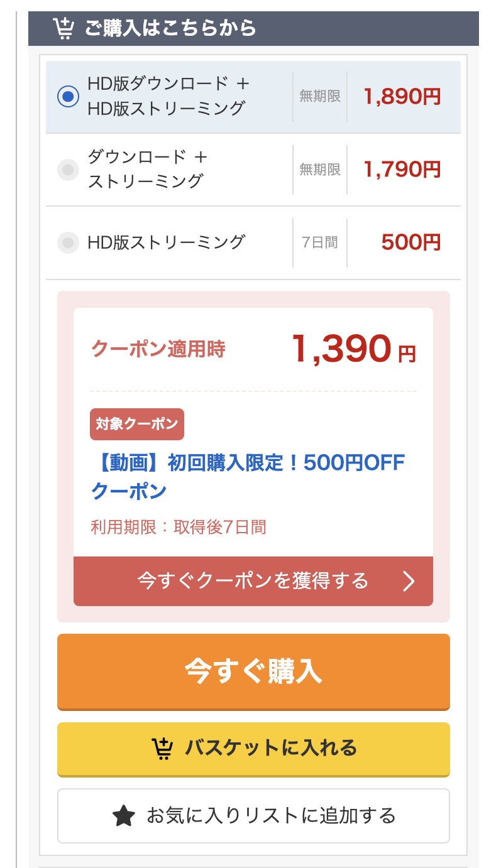The width and height of the screenshot is (501, 868).
Task: Add the item with バスケットに入れる button
Action: pyautogui.click(x=253, y=749)
